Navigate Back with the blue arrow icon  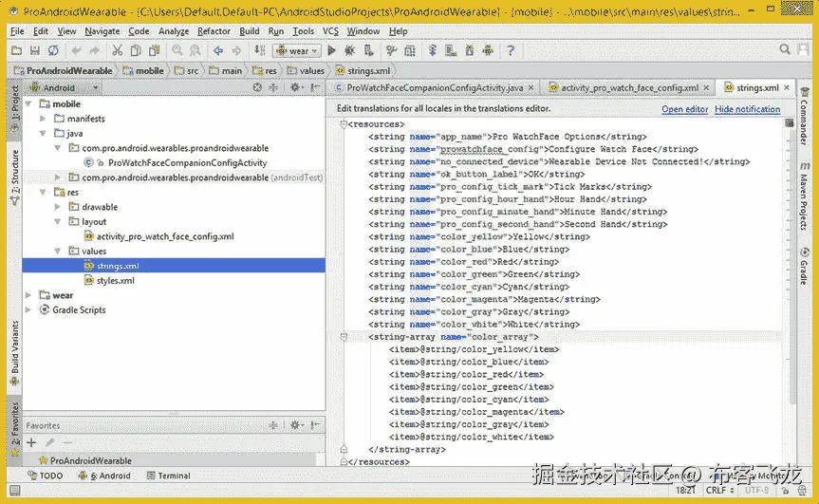coord(218,50)
